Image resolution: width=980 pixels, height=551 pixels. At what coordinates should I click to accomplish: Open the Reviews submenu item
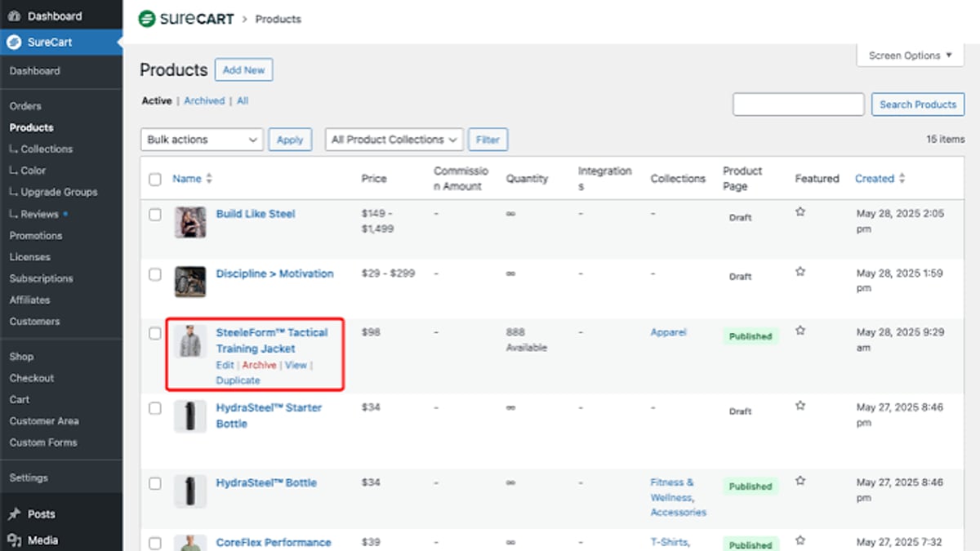pyautogui.click(x=39, y=214)
